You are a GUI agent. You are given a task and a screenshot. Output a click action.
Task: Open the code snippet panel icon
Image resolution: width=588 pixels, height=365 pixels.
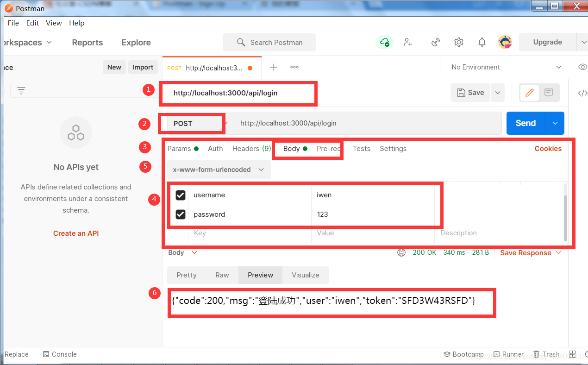click(x=582, y=93)
